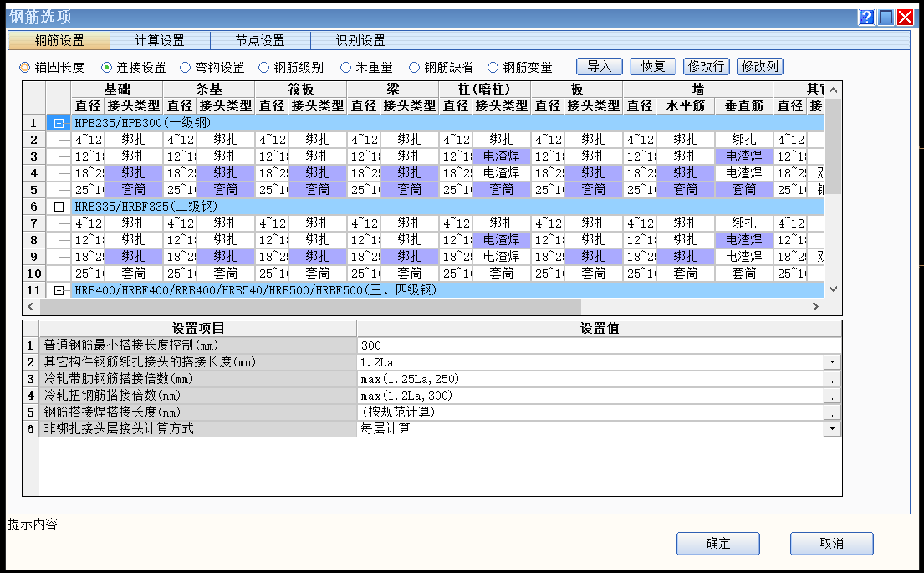Screen dimensions: 924x573
Task: Click the horizontal scrollbar right arrow
Action: [815, 306]
